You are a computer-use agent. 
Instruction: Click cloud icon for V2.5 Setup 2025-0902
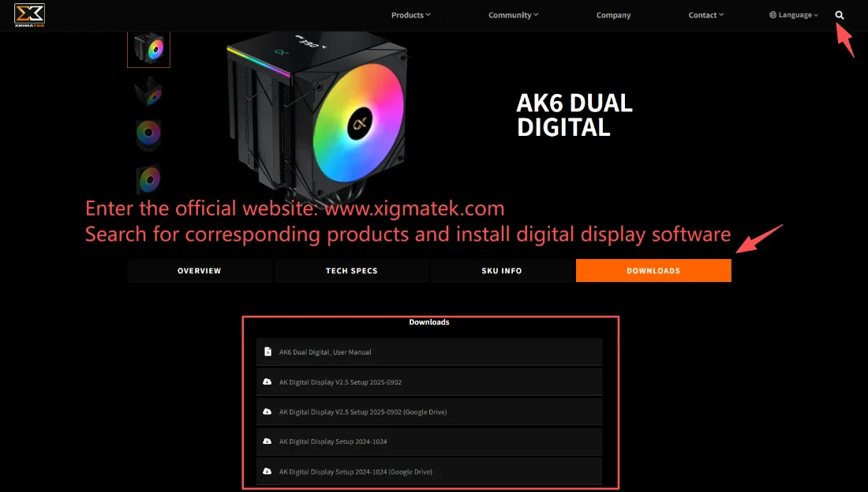coord(267,381)
